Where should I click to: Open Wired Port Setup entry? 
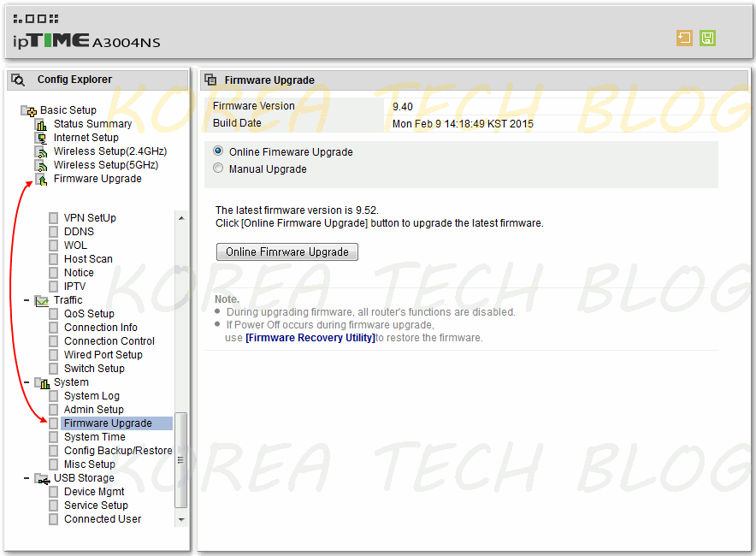[x=103, y=355]
